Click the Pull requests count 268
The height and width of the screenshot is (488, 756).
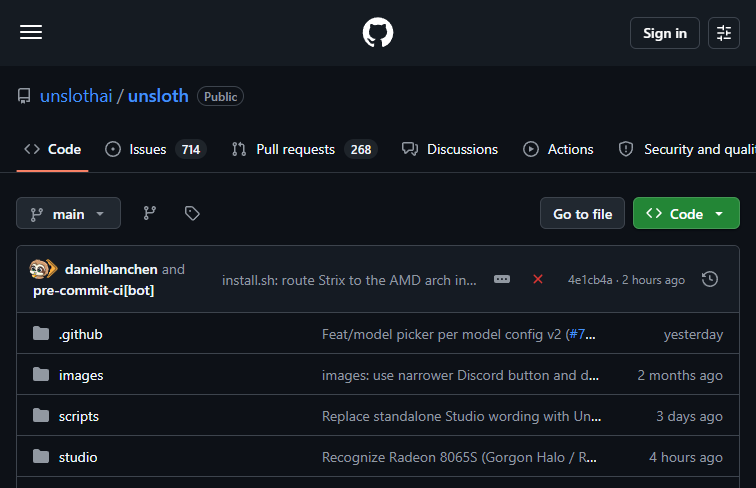click(x=361, y=149)
